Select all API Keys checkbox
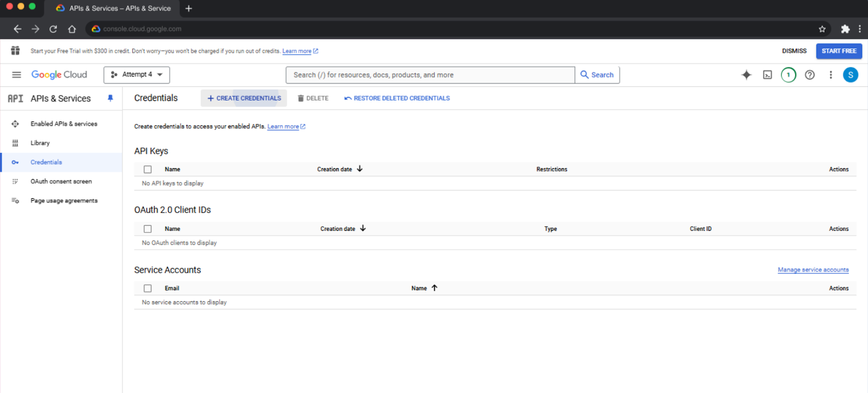Screen dimensions: 868x393 point(148,169)
